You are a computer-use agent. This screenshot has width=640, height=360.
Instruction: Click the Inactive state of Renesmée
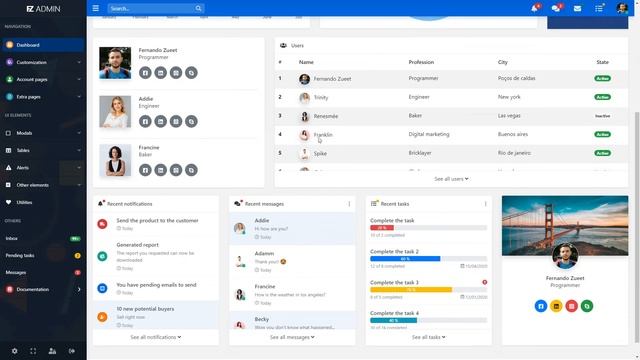coord(602,116)
